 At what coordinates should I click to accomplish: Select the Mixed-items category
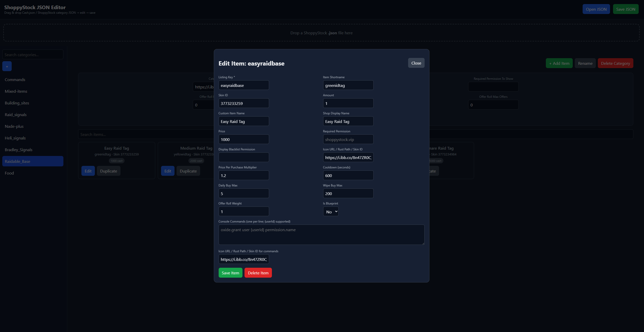point(33,91)
